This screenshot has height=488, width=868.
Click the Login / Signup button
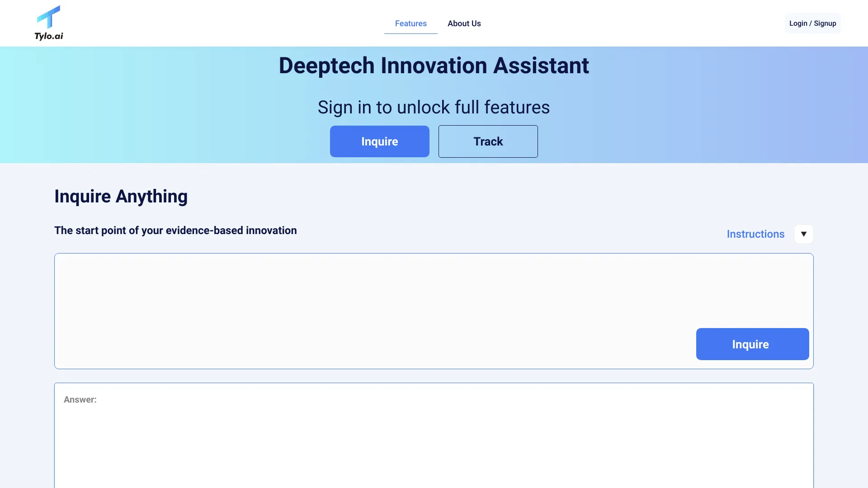(x=812, y=23)
